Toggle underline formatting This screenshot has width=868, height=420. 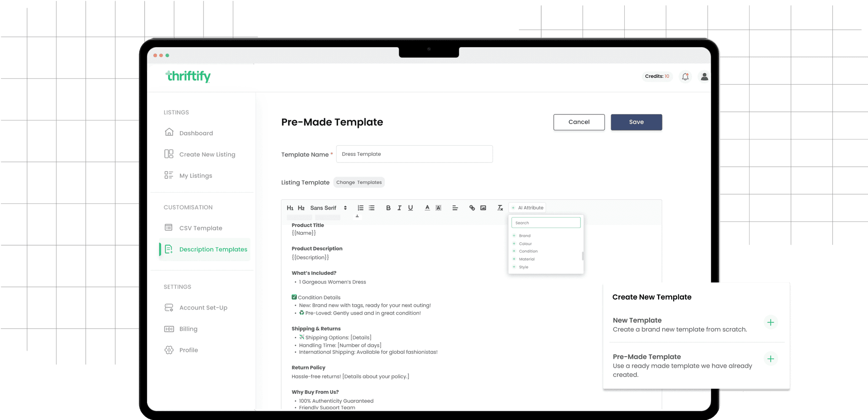(410, 208)
